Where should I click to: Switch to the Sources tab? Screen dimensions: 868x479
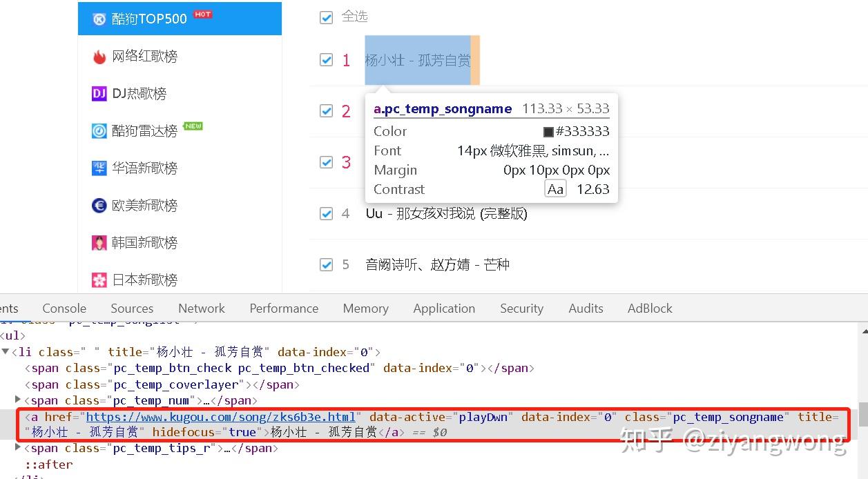[x=132, y=309]
